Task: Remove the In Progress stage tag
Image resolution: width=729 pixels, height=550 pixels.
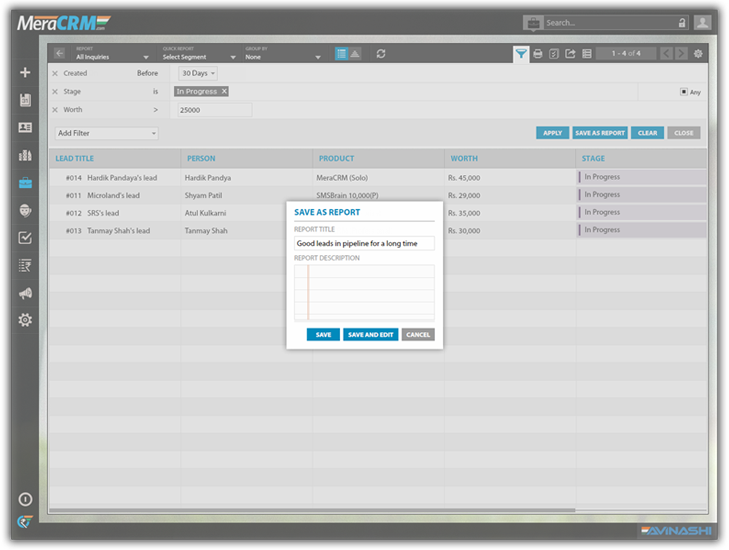Action: (x=224, y=91)
